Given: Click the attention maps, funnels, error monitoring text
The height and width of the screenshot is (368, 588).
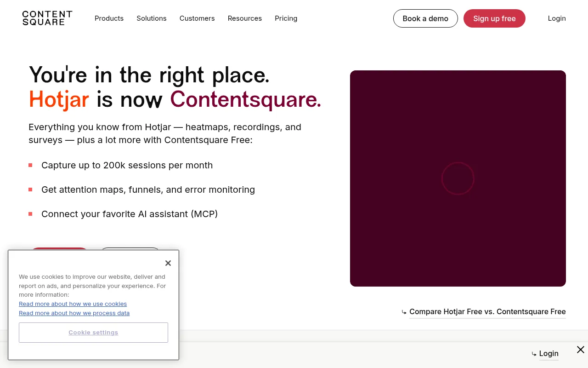Looking at the screenshot, I should pyautogui.click(x=148, y=190).
